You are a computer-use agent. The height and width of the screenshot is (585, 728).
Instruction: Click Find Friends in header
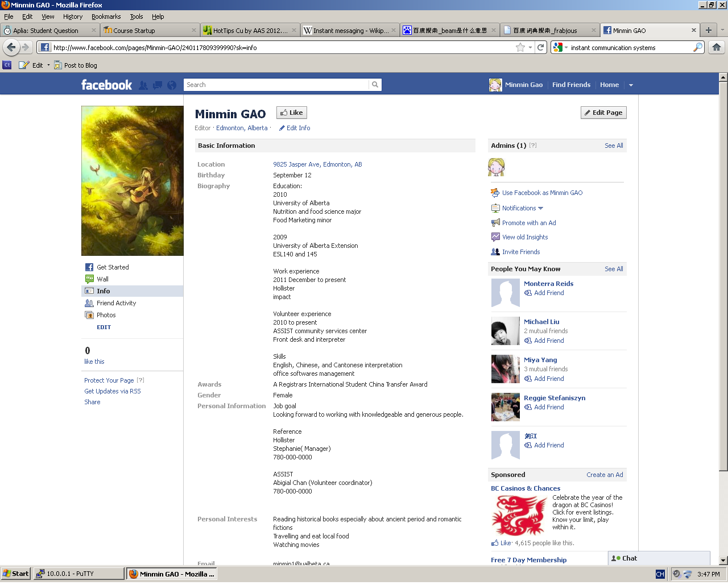pyautogui.click(x=571, y=85)
